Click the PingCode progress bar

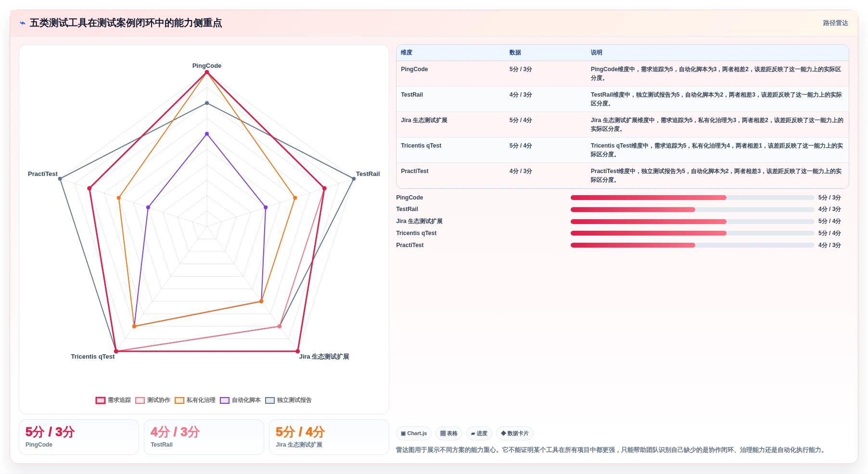692,198
